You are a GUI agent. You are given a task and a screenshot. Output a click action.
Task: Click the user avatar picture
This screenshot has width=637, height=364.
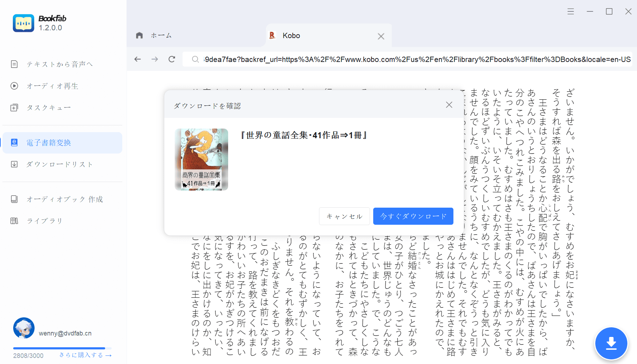[x=24, y=328]
